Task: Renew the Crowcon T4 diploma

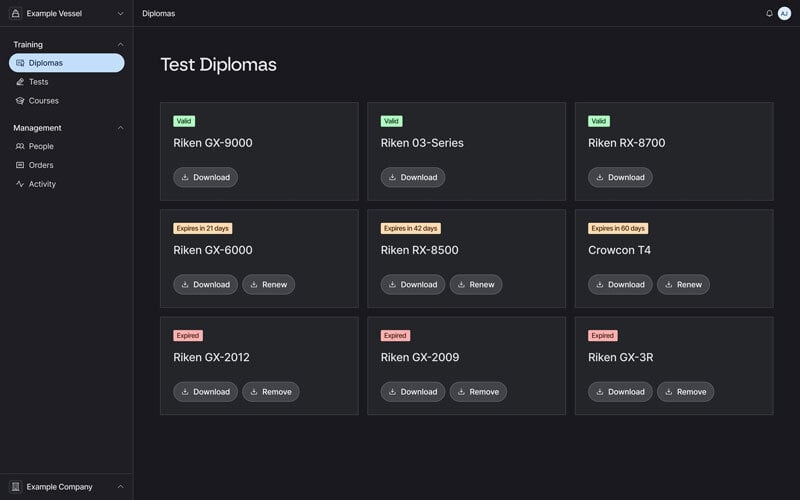Action: (683, 284)
